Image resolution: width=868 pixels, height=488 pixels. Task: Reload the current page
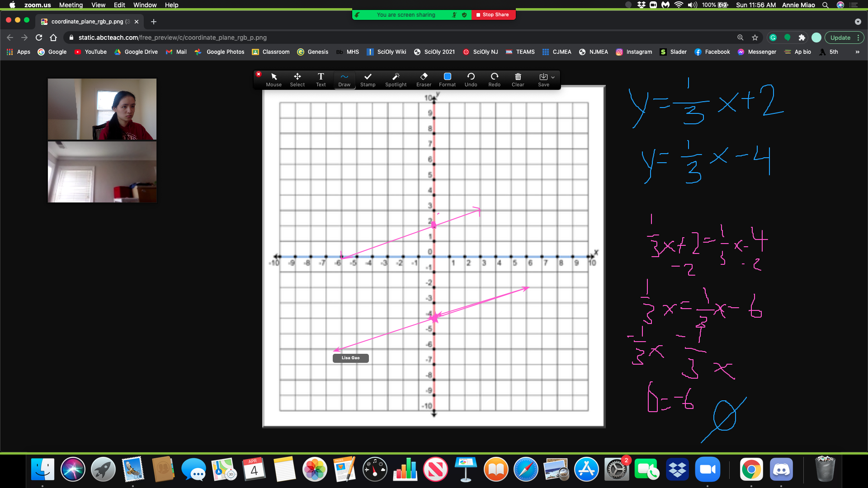tap(39, 38)
